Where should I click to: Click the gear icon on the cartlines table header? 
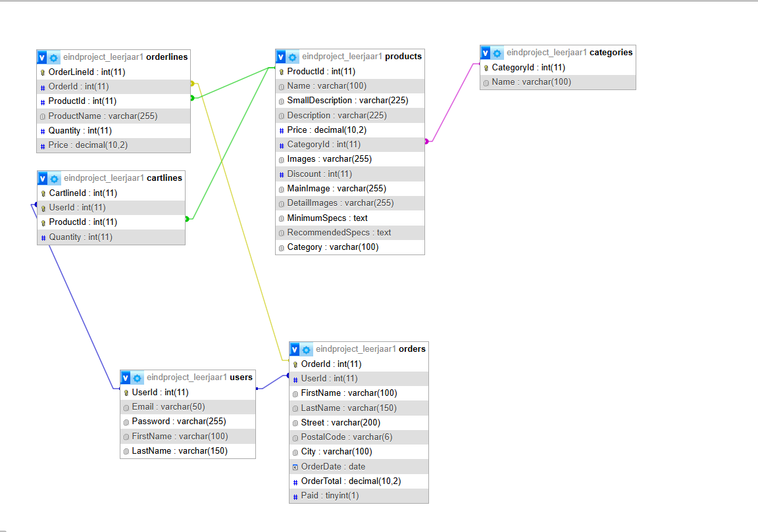pos(53,178)
